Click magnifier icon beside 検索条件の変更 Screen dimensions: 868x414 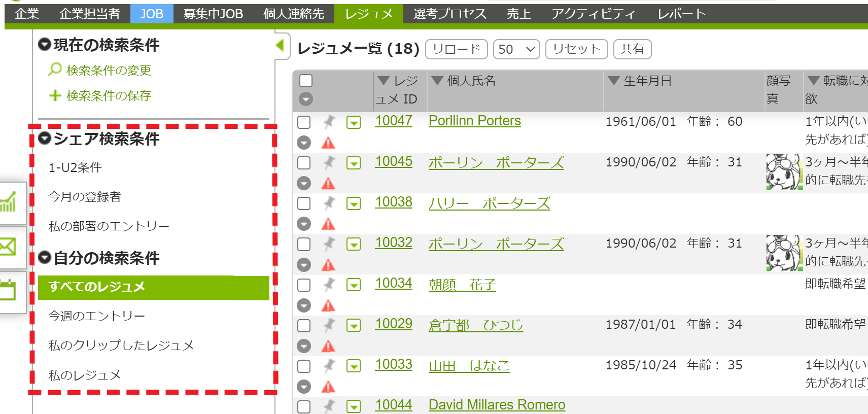coord(55,69)
